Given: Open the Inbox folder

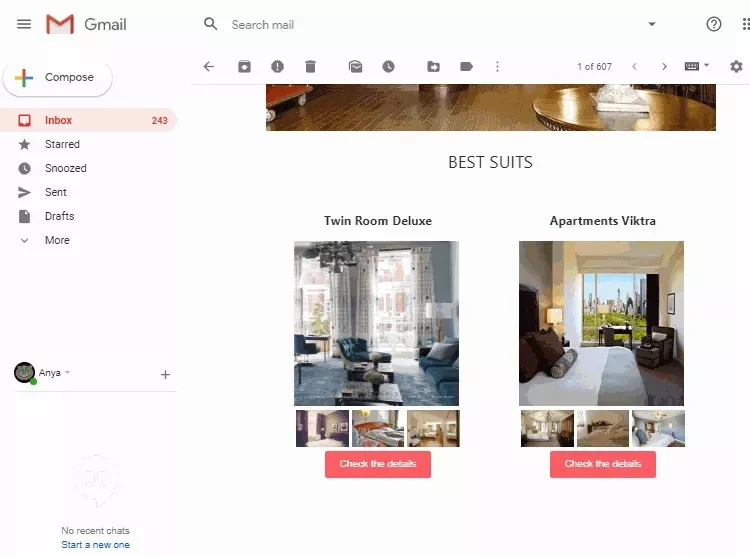Looking at the screenshot, I should coord(88,120).
